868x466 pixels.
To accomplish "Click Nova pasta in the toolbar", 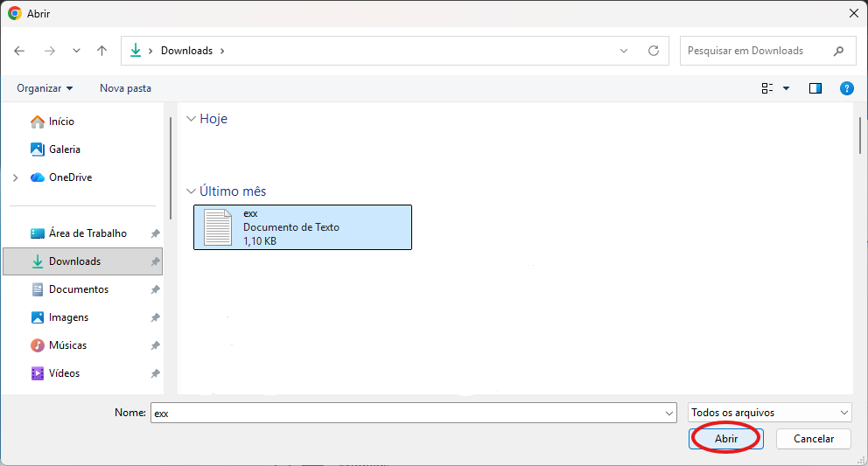I will (125, 88).
